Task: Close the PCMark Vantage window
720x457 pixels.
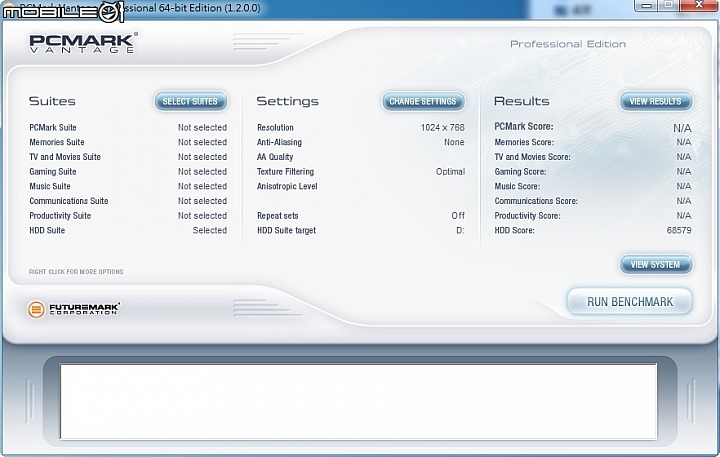Action: pyautogui.click(x=699, y=5)
